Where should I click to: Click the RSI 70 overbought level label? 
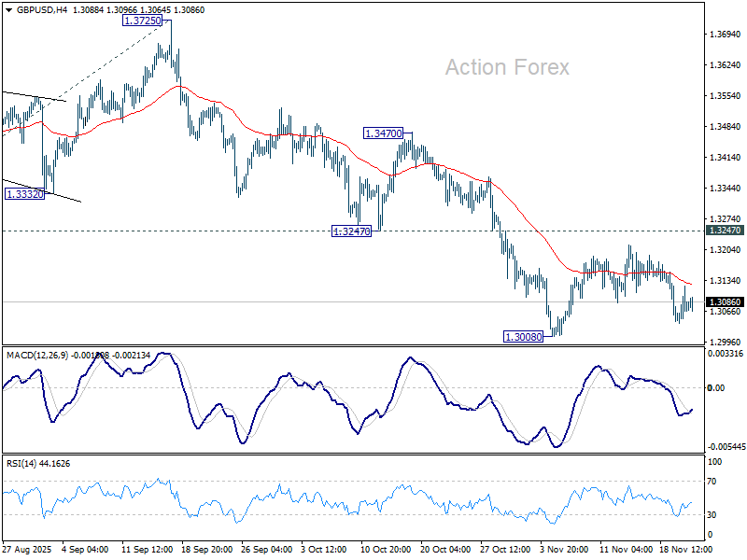coord(712,482)
